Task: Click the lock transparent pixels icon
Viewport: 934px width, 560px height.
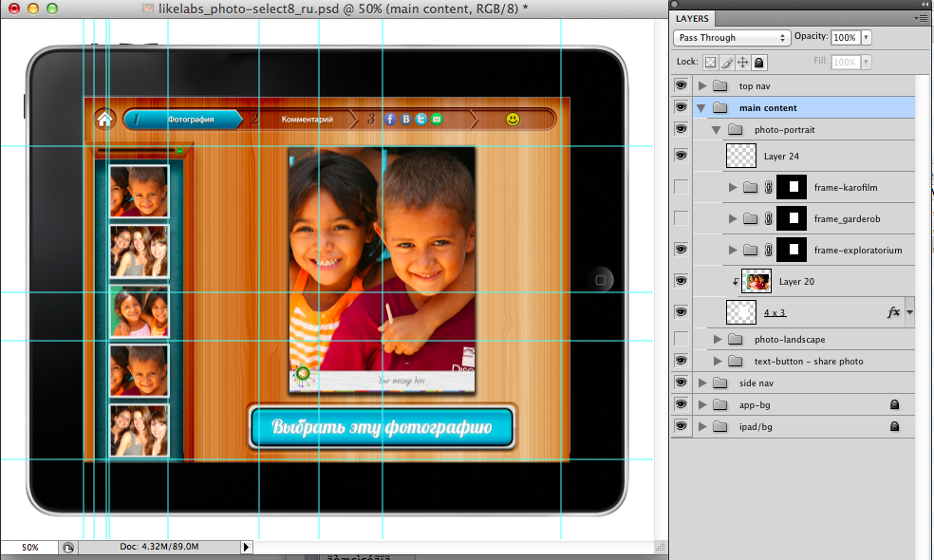Action: [710, 62]
